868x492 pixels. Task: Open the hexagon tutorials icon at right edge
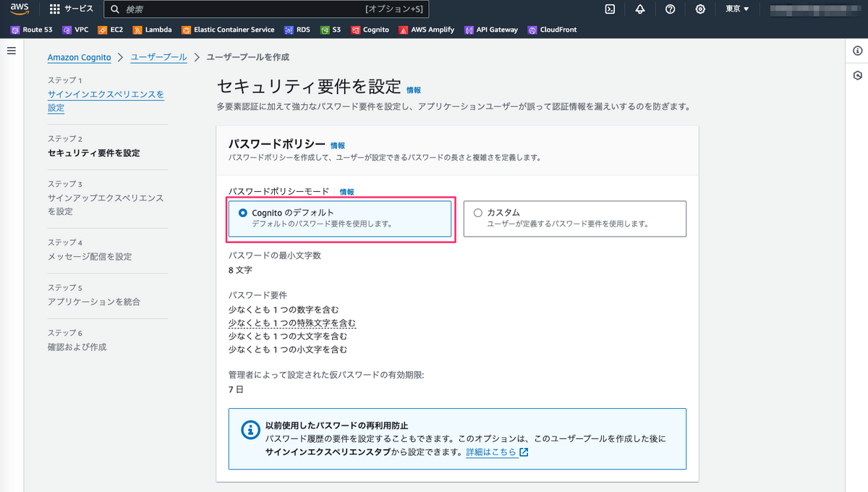(858, 75)
